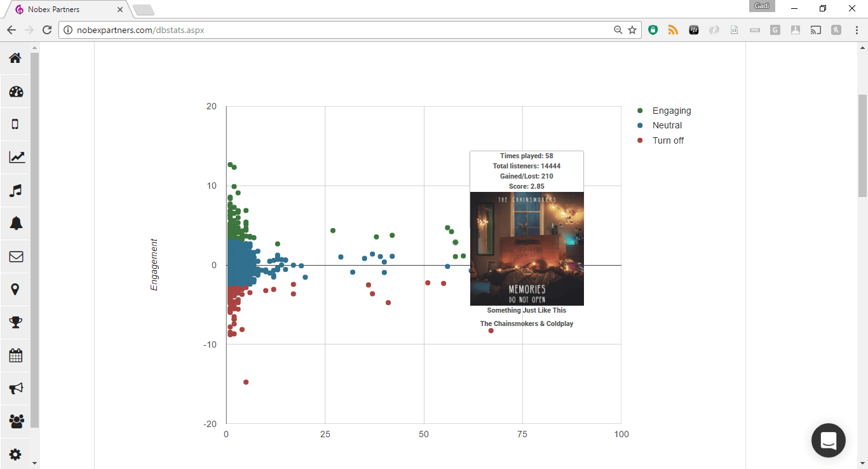Click the BlackBerry extension icon
This screenshot has width=868, height=469.
click(x=694, y=30)
